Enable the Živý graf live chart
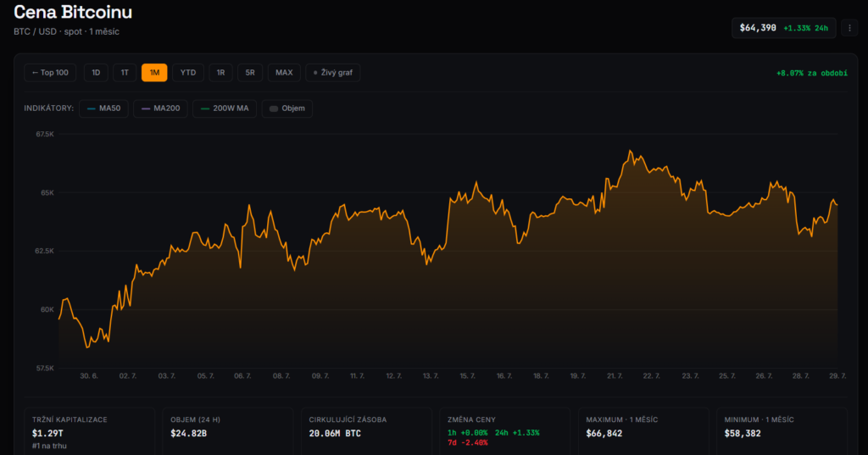Screen dimensions: 868x455 coord(332,73)
